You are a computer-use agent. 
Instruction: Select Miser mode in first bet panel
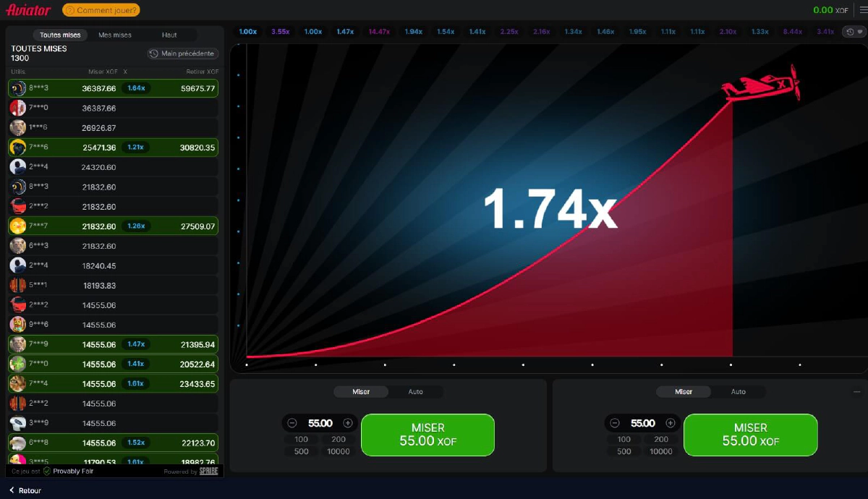(361, 392)
